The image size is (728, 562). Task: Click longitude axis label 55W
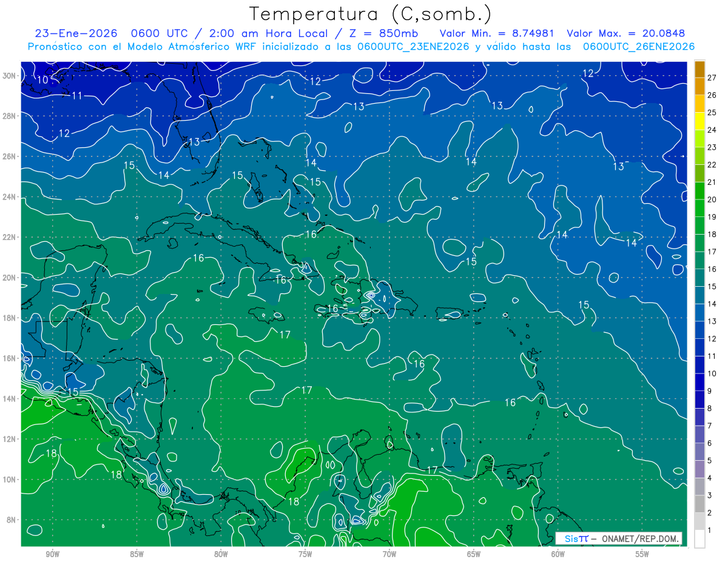642,555
